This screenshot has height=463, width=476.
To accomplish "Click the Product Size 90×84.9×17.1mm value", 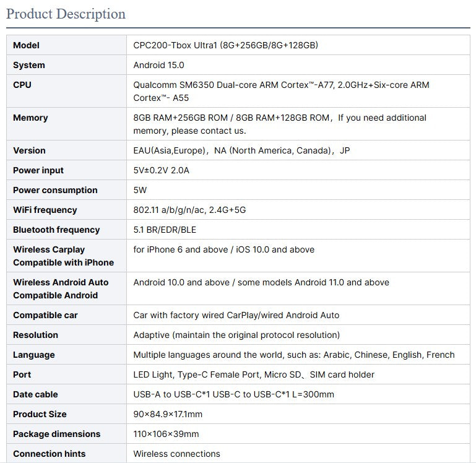I will pos(168,414).
